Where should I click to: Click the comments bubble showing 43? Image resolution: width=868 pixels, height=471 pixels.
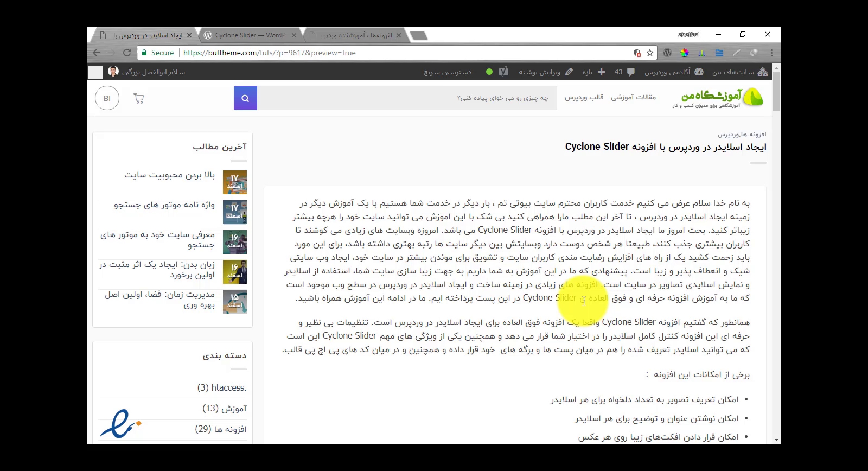click(x=624, y=72)
